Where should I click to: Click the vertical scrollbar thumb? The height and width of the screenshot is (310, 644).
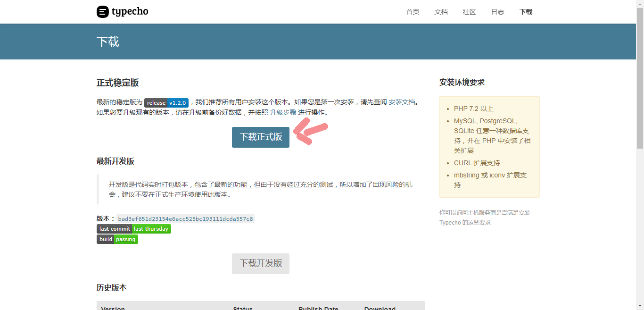pyautogui.click(x=640, y=78)
